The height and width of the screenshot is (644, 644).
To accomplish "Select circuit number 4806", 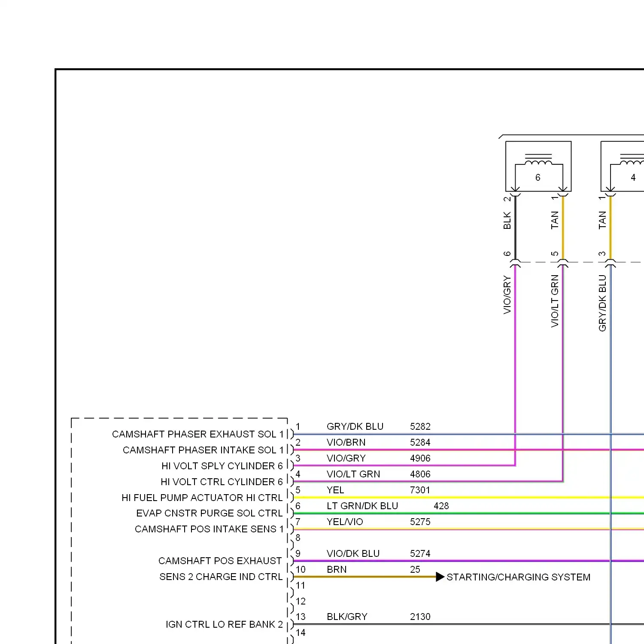I will click(420, 474).
